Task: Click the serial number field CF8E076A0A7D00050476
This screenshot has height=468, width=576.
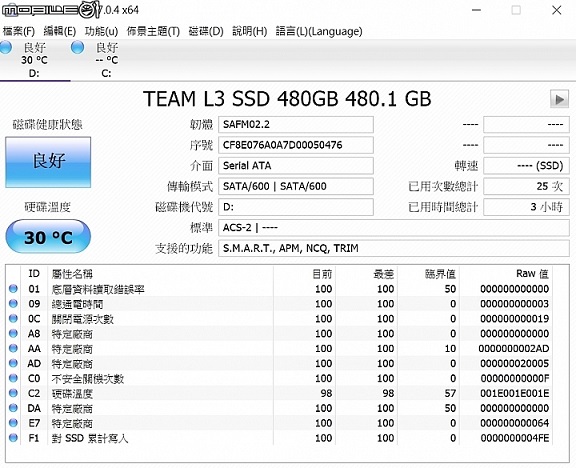Action: click(296, 145)
